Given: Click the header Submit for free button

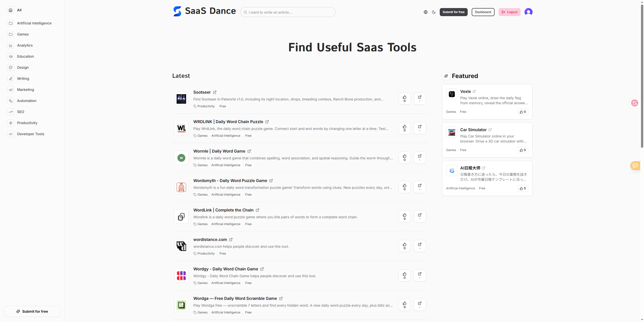Looking at the screenshot, I should click(453, 12).
